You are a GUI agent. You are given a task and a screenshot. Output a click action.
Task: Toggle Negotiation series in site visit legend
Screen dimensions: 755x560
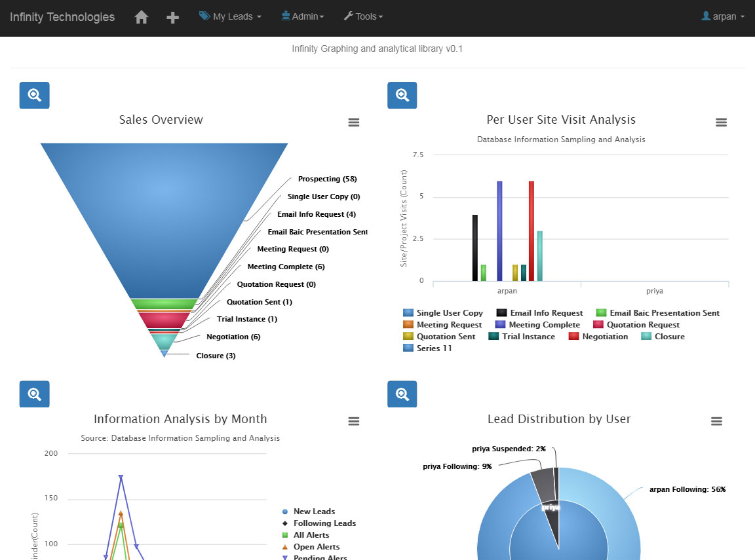pyautogui.click(x=598, y=336)
